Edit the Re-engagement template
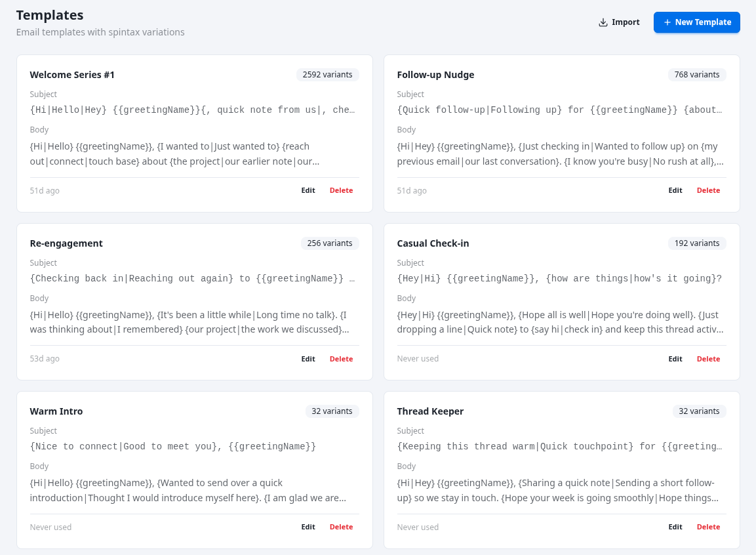 click(x=308, y=359)
